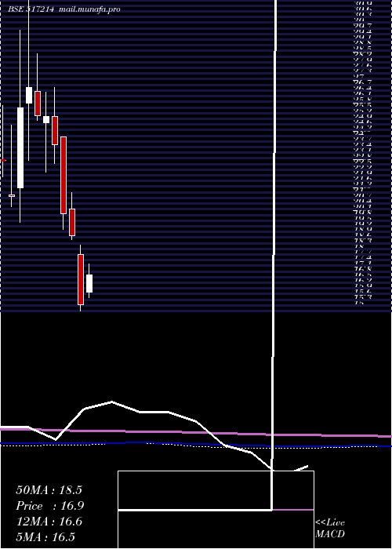
Task: Click the 'mail.munafa.pro' label
Action: tap(89, 9)
